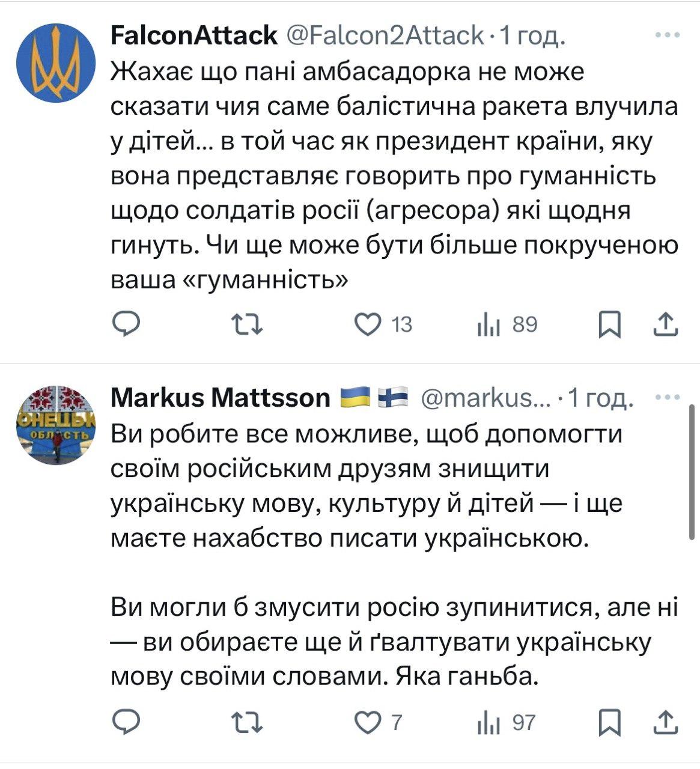
Task: Open more options for Markus Mattsson's tweet
Action: pyautogui.click(x=667, y=397)
